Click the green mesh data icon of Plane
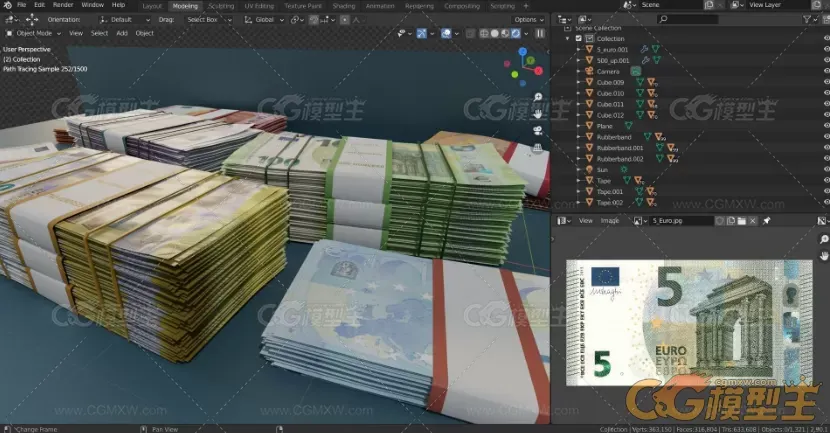 pos(628,126)
